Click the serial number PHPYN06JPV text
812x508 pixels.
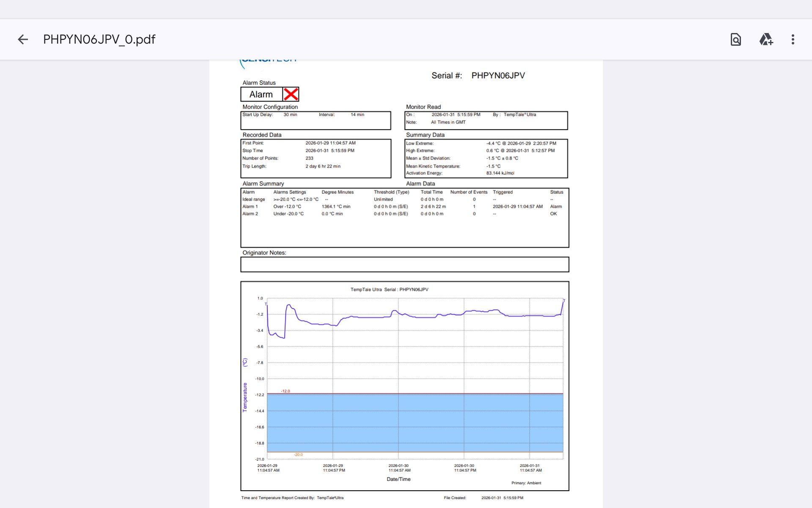click(x=498, y=75)
